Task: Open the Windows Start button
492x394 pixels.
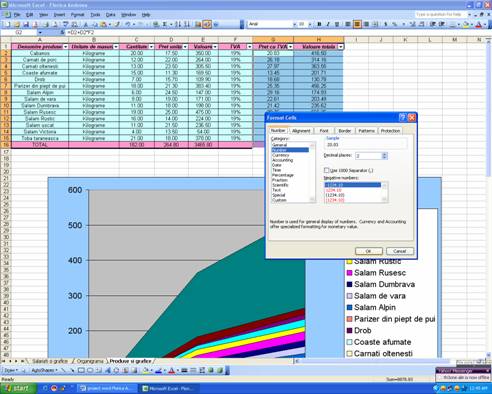Action: pyautogui.click(x=18, y=389)
